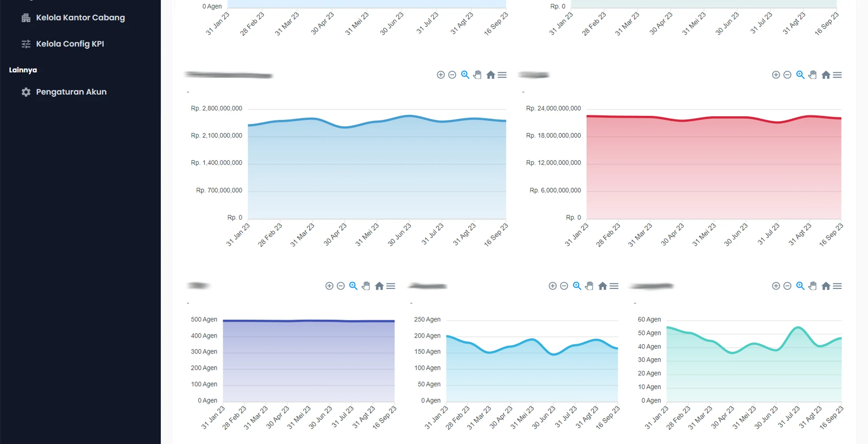Viewport: 868px width, 444px height.
Task: Toggle selection zoom on the blue Rupiah chart
Action: 465,75
